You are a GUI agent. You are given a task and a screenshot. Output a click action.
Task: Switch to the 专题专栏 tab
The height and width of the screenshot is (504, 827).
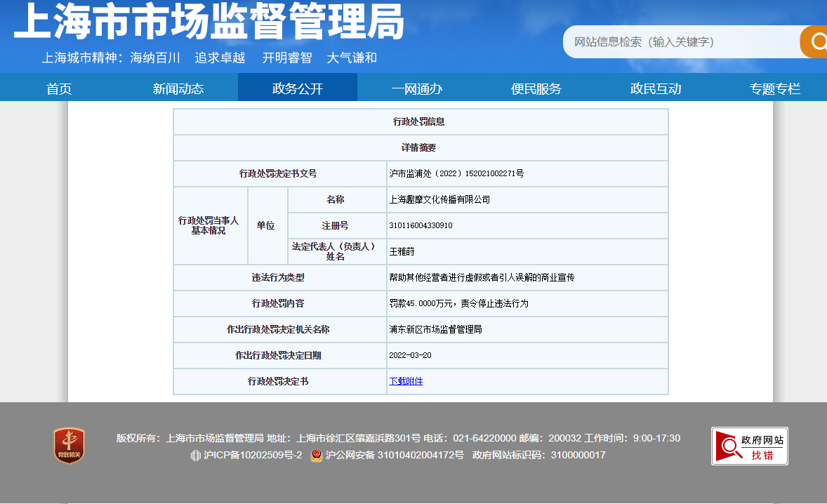click(775, 88)
